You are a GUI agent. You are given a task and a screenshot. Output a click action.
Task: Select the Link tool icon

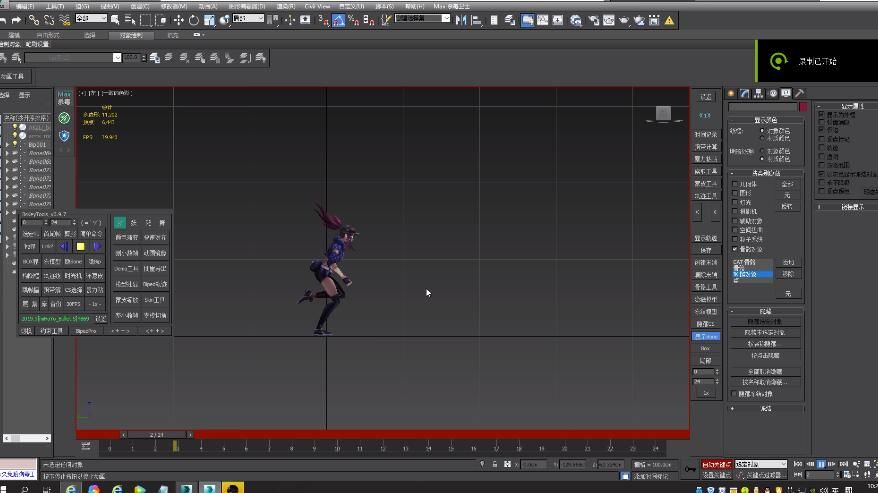(34, 20)
